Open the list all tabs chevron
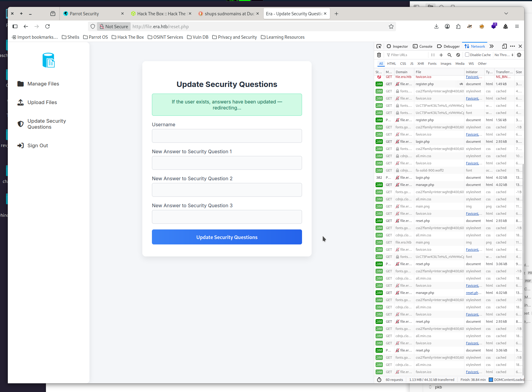This screenshot has height=392, width=532. tap(506, 13)
